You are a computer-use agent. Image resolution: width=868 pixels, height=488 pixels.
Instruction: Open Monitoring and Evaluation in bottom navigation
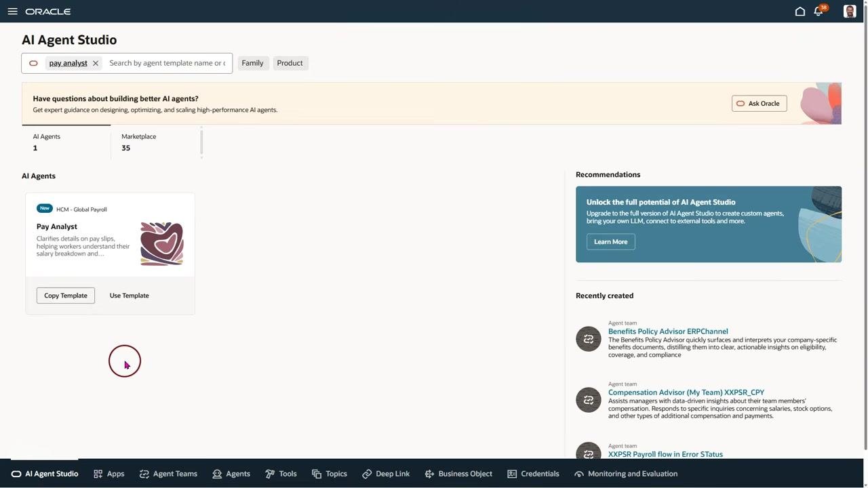(x=626, y=474)
